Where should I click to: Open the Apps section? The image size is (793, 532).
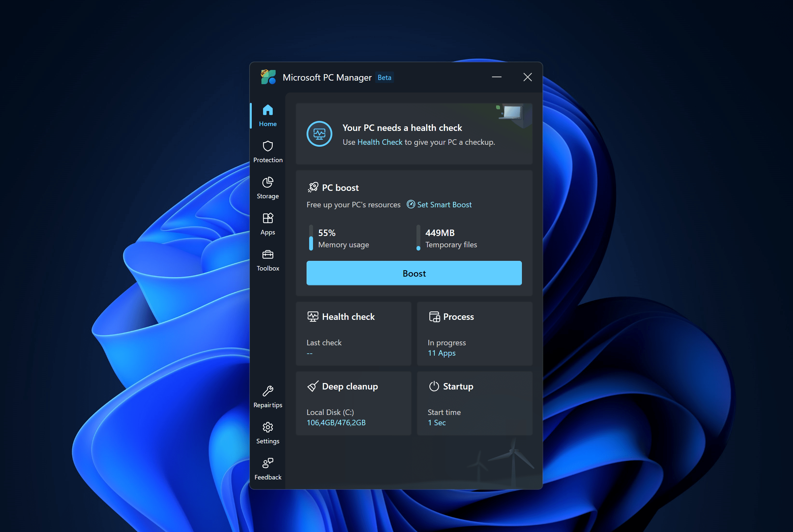(x=268, y=221)
